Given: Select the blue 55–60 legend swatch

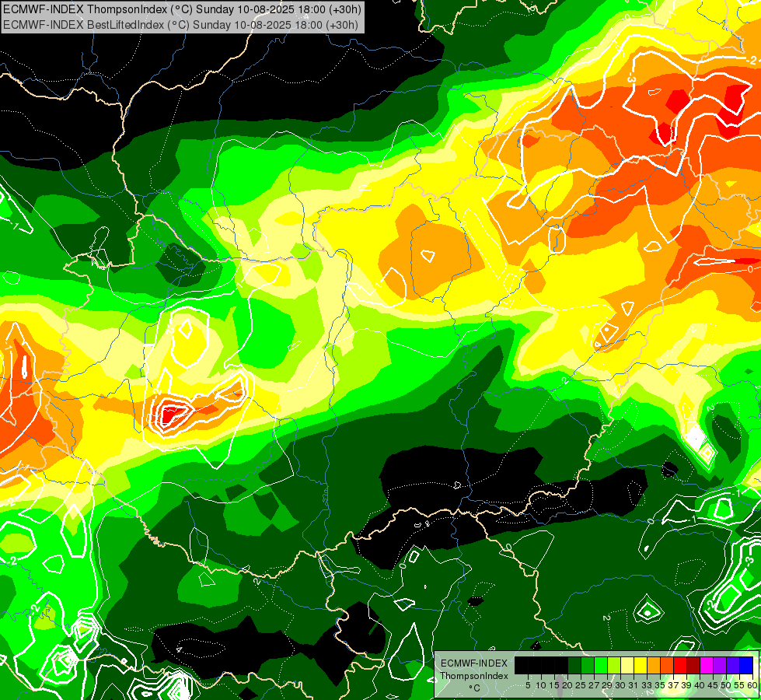Looking at the screenshot, I should pos(746,665).
